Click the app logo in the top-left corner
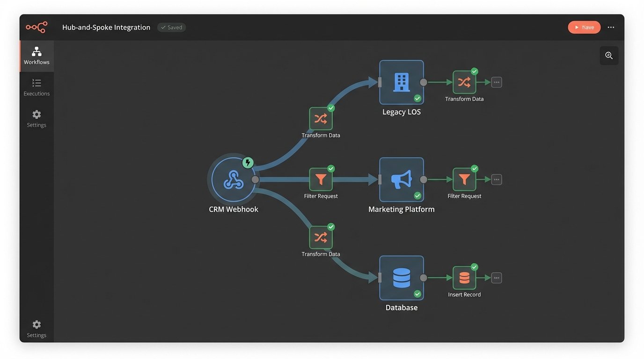This screenshot has height=359, width=644. (36, 27)
